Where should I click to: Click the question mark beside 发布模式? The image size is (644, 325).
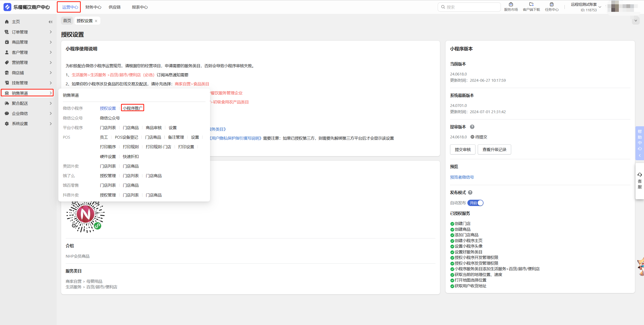470,193
